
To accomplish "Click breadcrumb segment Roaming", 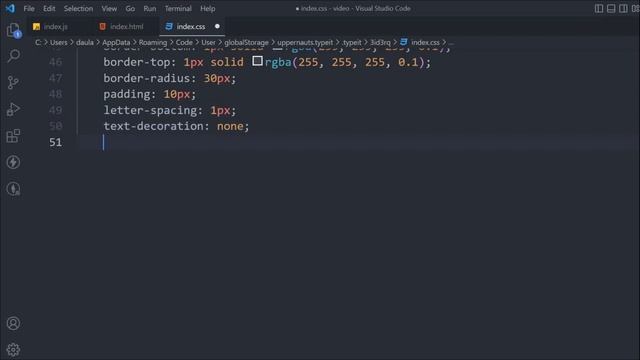I will [153, 42].
